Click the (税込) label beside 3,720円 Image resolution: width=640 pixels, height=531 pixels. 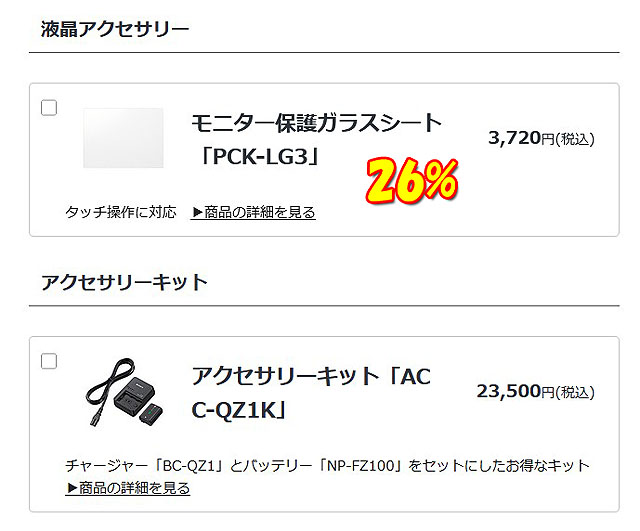click(x=575, y=139)
